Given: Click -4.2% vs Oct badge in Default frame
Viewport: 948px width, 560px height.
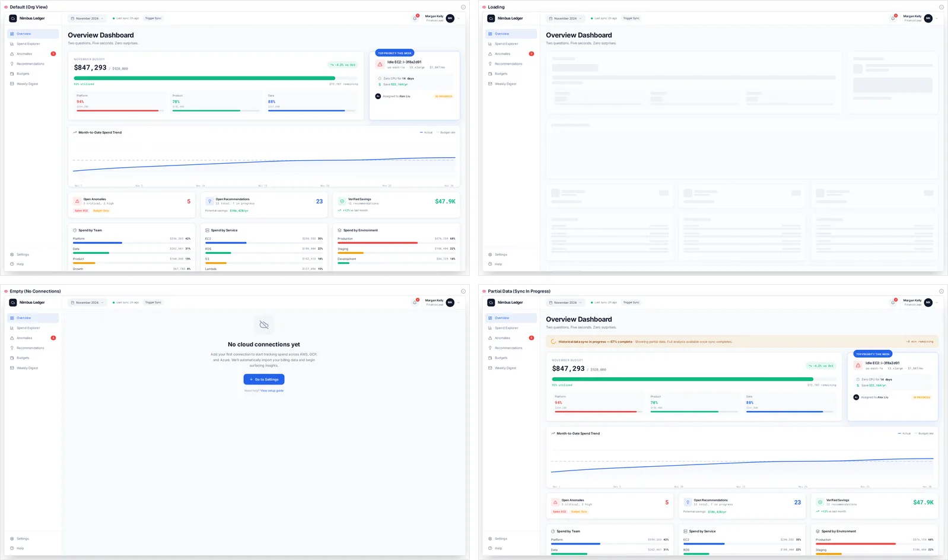Looking at the screenshot, I should pos(343,65).
